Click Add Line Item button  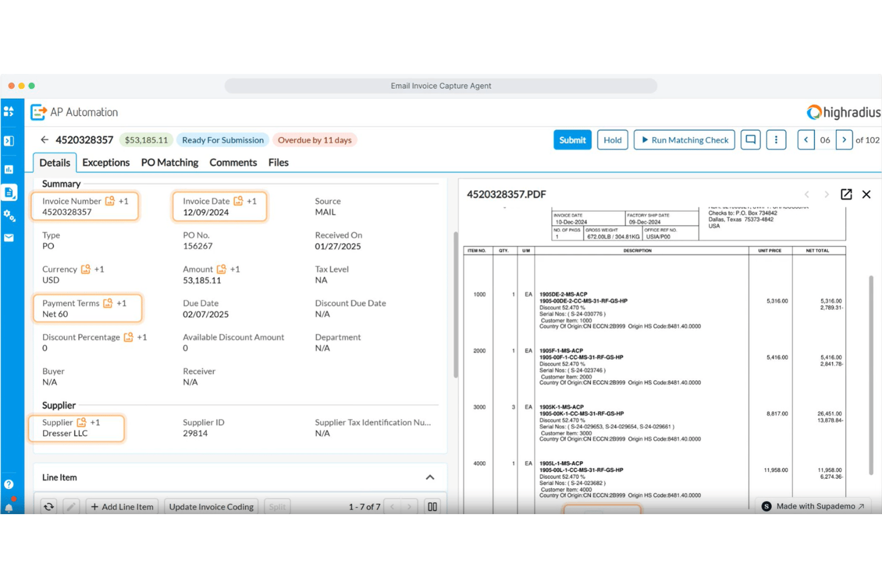[122, 506]
